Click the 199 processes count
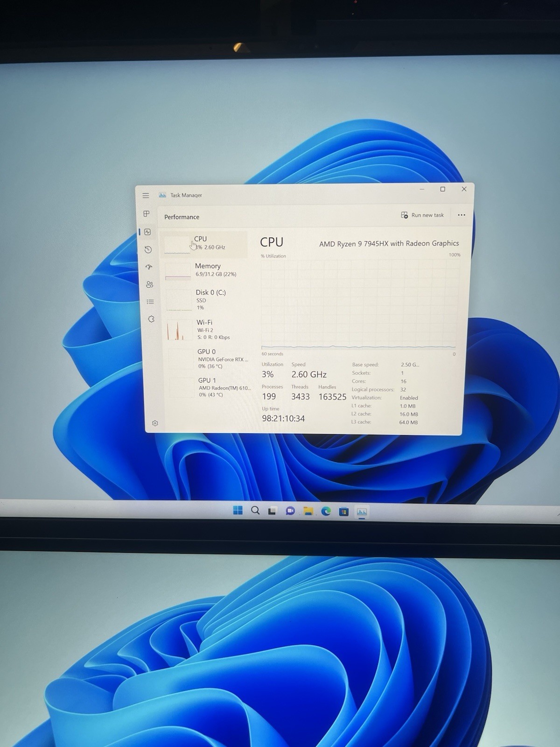The width and height of the screenshot is (560, 747). tap(269, 396)
